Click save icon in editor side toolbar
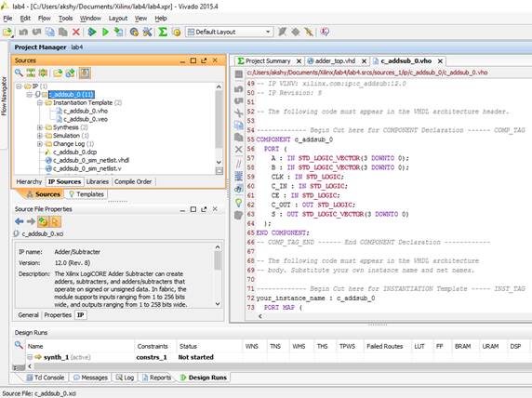The image size is (532, 398). click(239, 74)
